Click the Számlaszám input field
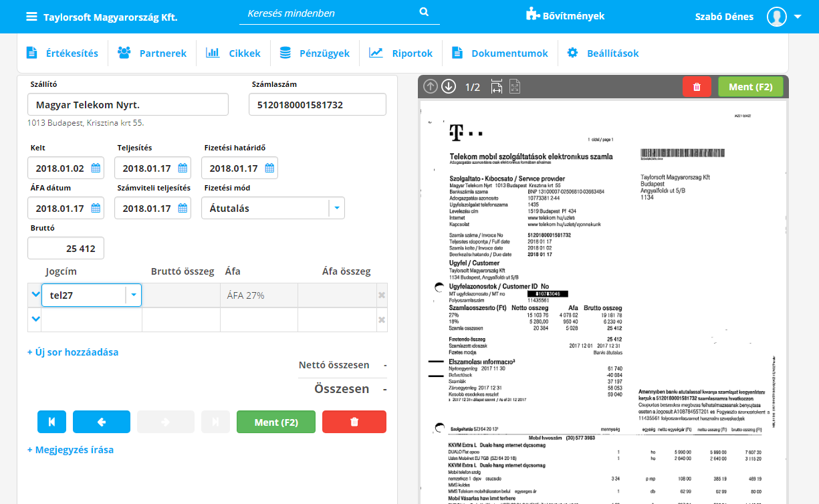 [x=317, y=105]
